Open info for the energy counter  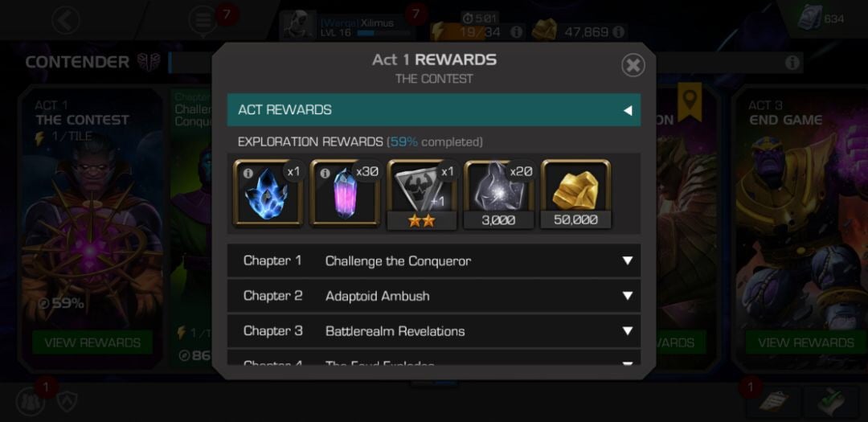(516, 32)
